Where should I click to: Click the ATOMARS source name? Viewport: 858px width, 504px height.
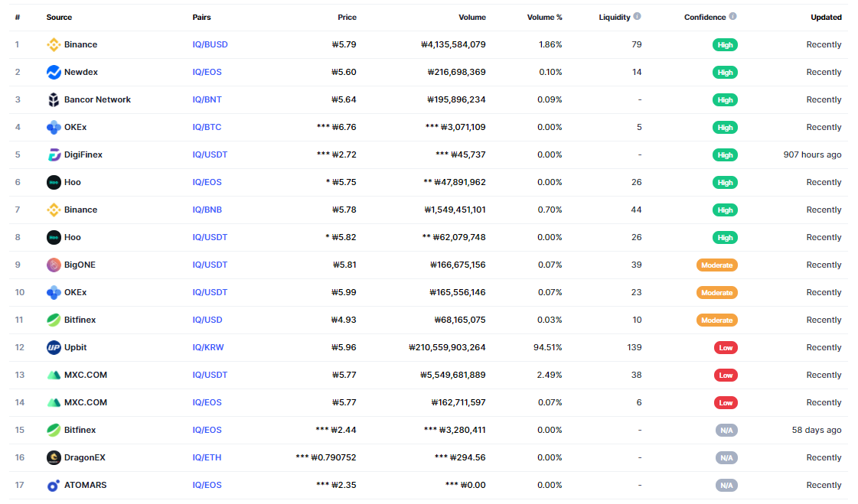[x=86, y=485]
